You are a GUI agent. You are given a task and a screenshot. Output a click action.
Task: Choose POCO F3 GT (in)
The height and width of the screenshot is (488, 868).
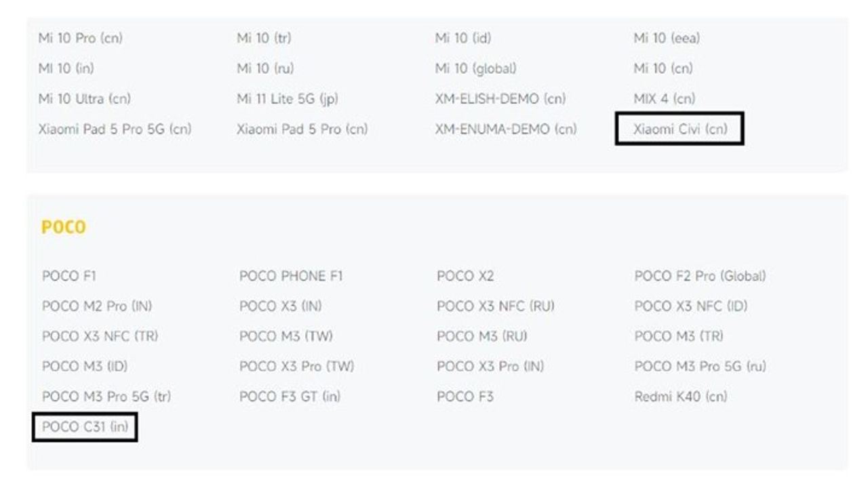290,396
